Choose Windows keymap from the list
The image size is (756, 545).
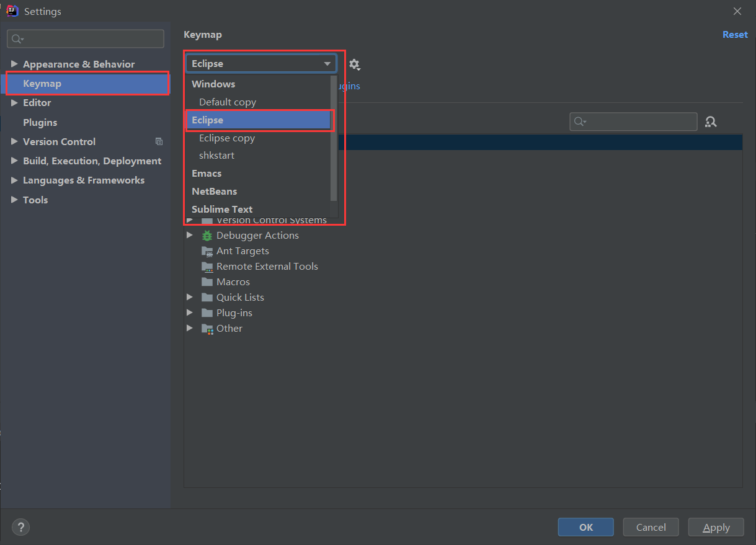pyautogui.click(x=258, y=84)
